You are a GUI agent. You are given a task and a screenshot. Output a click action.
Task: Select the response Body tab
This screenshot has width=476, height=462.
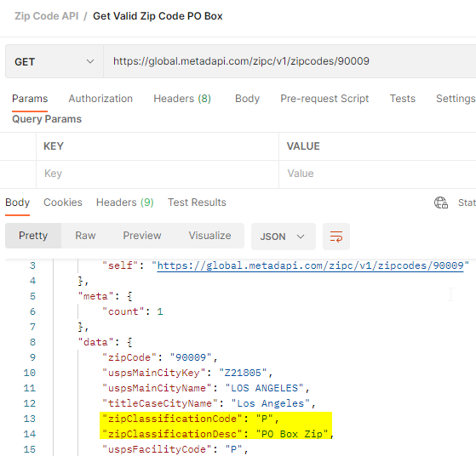pos(17,202)
